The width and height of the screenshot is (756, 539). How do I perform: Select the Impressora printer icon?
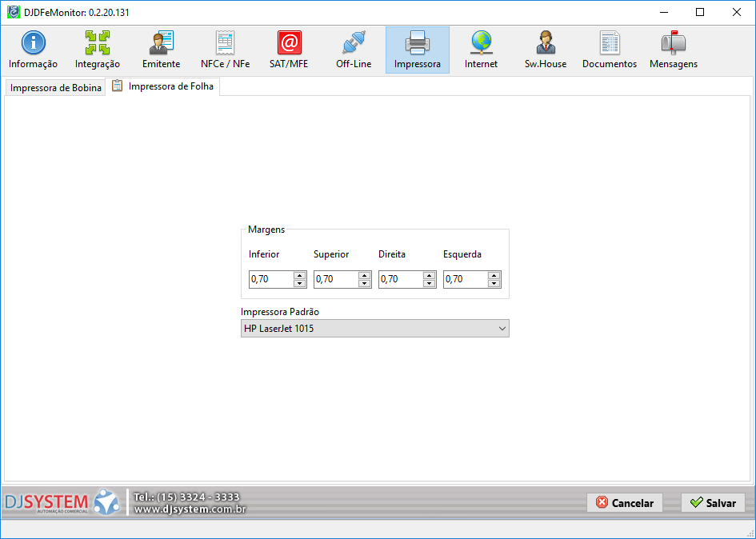(x=418, y=50)
